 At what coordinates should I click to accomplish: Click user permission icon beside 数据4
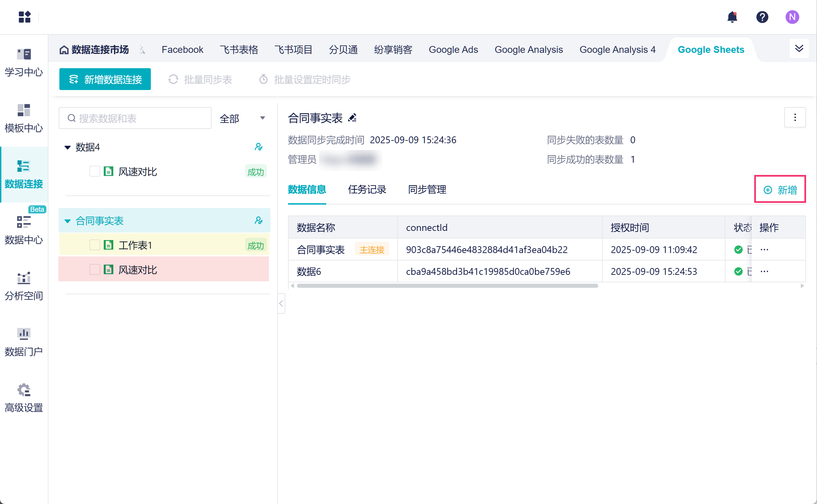click(258, 147)
